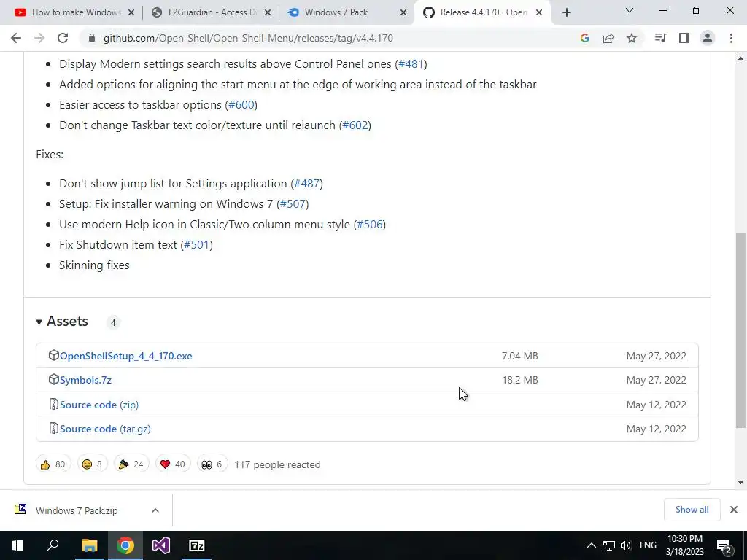Open File Explorer from taskbar
747x560 pixels.
pos(89,545)
